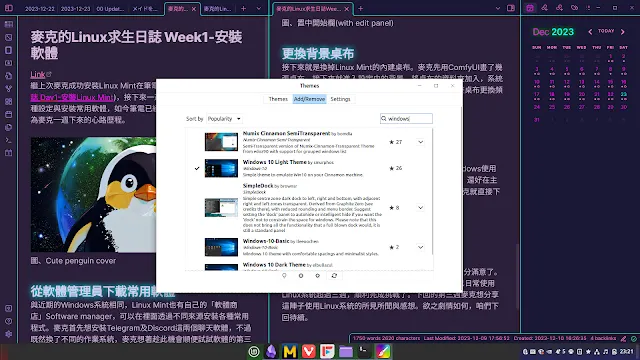Toggle the Obsidian right sidebar icon
Image resolution: width=640 pixels, height=360 pixels.
[x=511, y=8]
